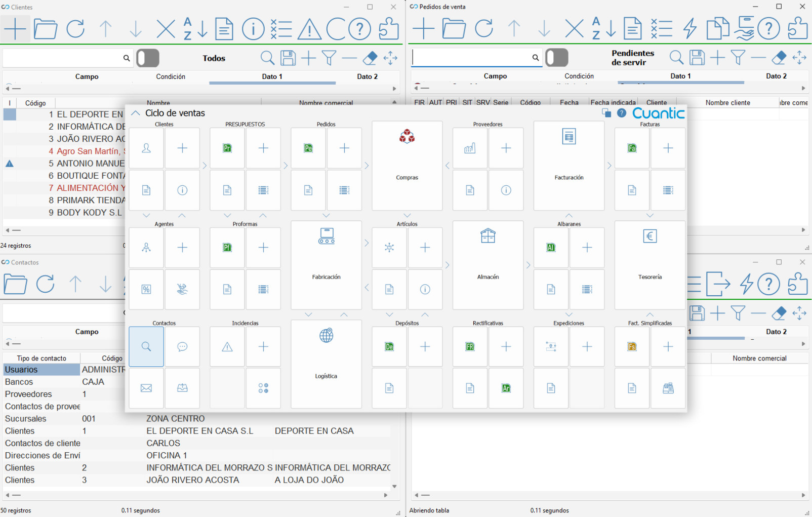This screenshot has width=812, height=517.
Task: Open the Agentes percentage icon tile
Action: tap(146, 289)
